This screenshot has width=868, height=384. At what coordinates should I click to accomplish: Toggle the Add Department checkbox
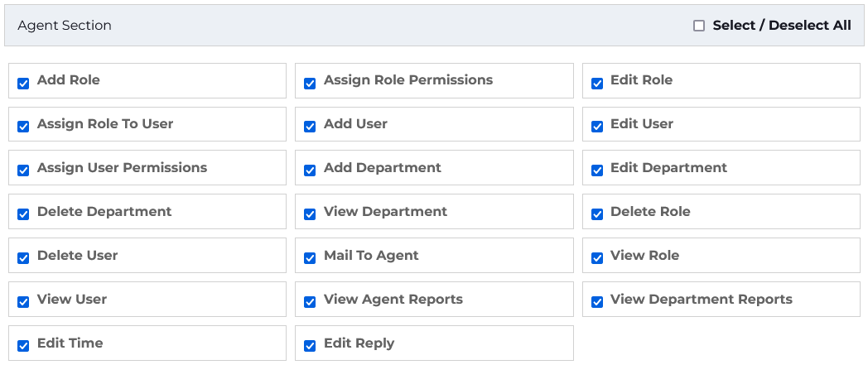pos(310,170)
